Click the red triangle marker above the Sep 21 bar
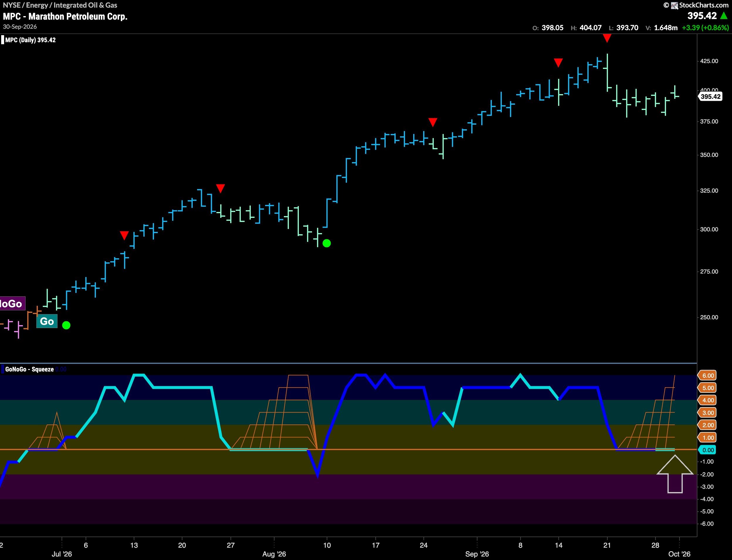 coord(607,38)
